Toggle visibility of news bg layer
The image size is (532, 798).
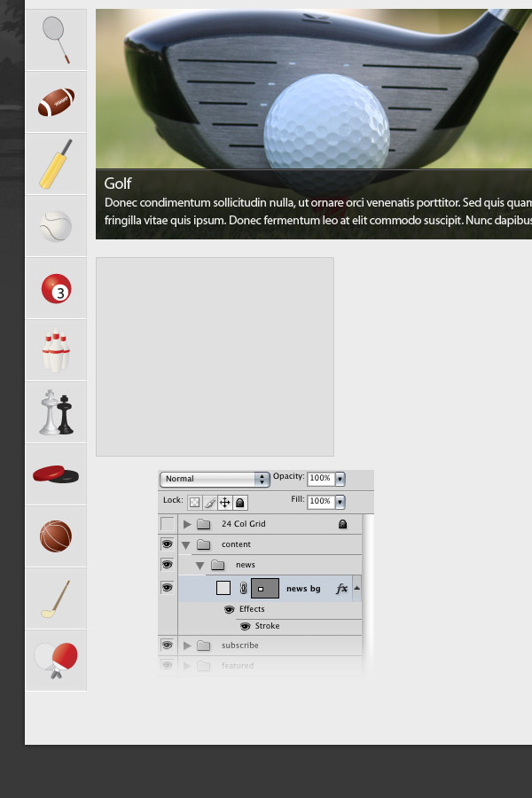167,588
